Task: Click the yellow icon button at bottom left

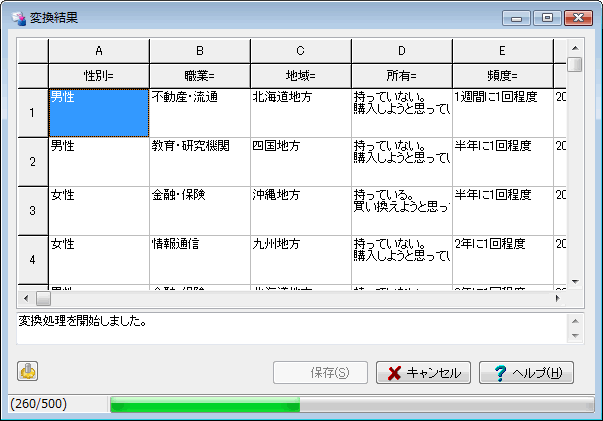Action: (x=27, y=372)
